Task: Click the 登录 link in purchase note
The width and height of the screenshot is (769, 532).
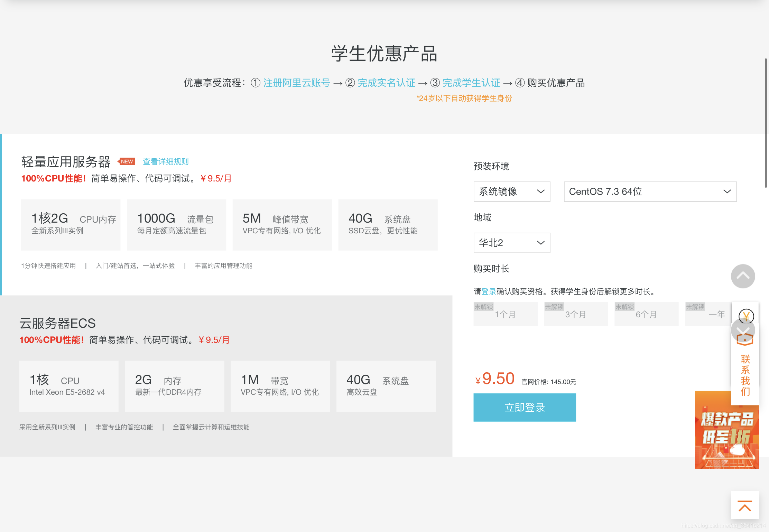Action: 489,291
